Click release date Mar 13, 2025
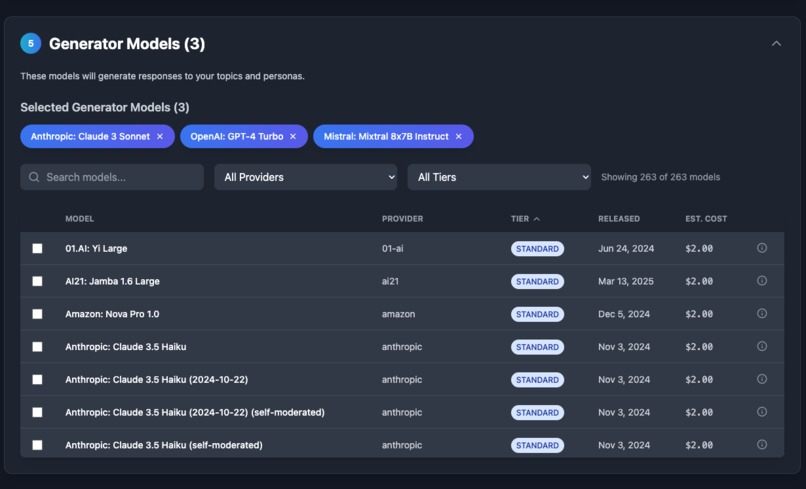 [626, 281]
